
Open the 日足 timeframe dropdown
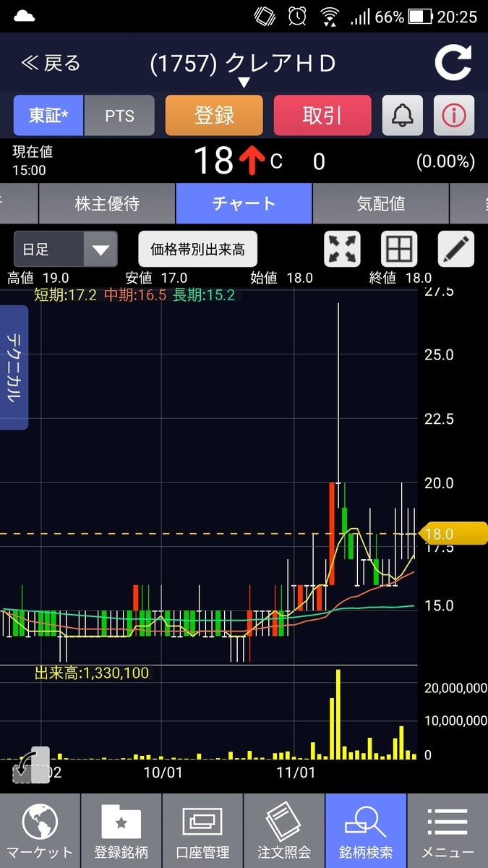pos(65,250)
